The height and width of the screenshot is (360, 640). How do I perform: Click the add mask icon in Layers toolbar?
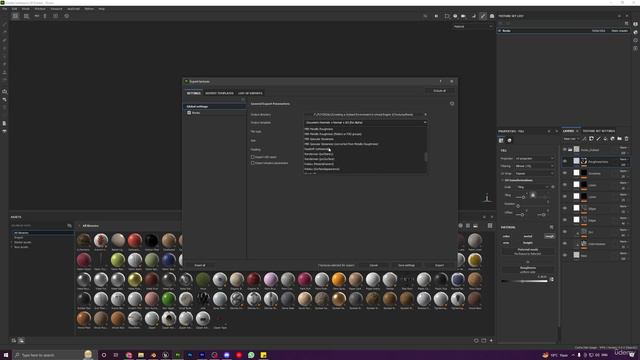(x=591, y=139)
